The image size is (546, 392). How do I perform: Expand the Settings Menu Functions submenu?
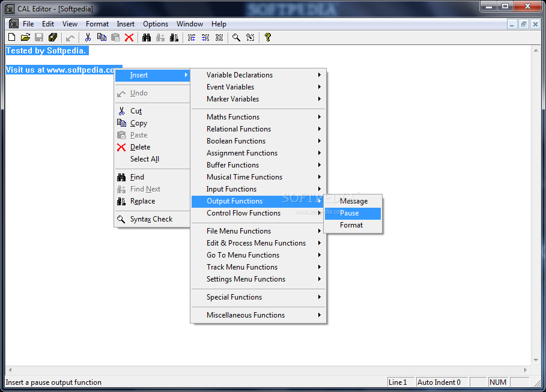(x=258, y=279)
